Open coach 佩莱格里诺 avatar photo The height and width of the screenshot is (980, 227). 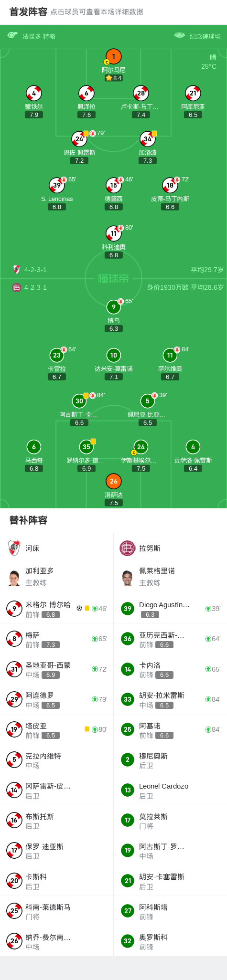(x=127, y=578)
